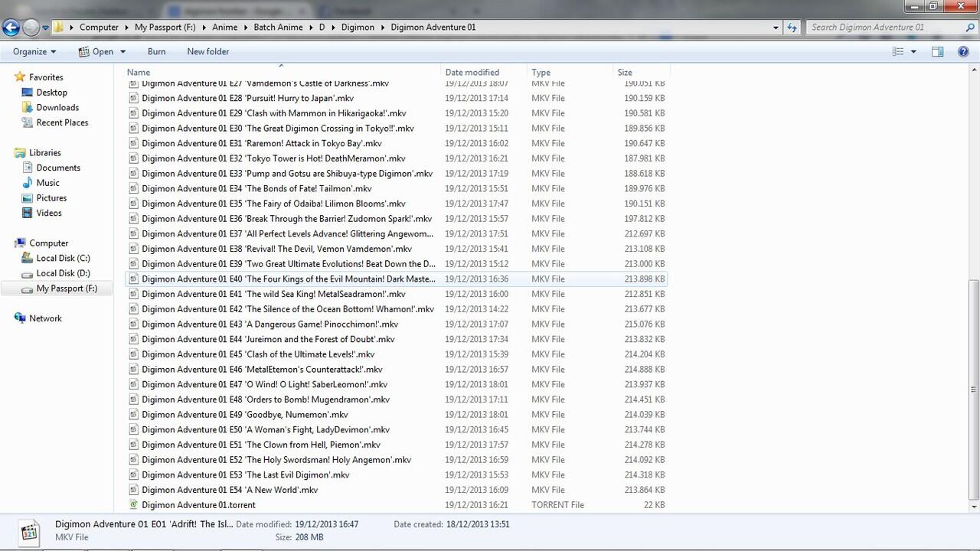Viewport: 980px width, 551px height.
Task: Sort by the Name column header
Action: [283, 72]
